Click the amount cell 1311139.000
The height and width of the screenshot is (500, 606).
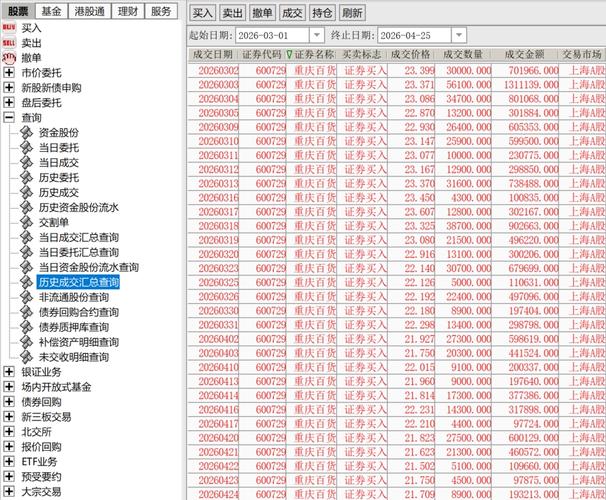point(531,85)
